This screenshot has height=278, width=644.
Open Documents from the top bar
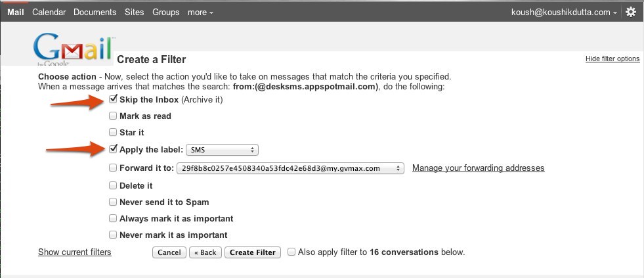95,12
